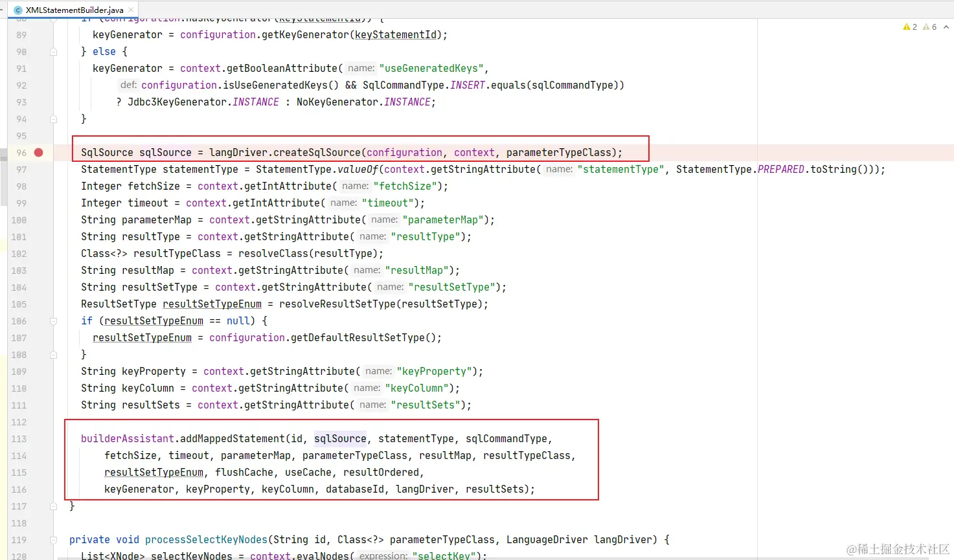
Task: Collapse the else block at line 90
Action: pos(54,52)
